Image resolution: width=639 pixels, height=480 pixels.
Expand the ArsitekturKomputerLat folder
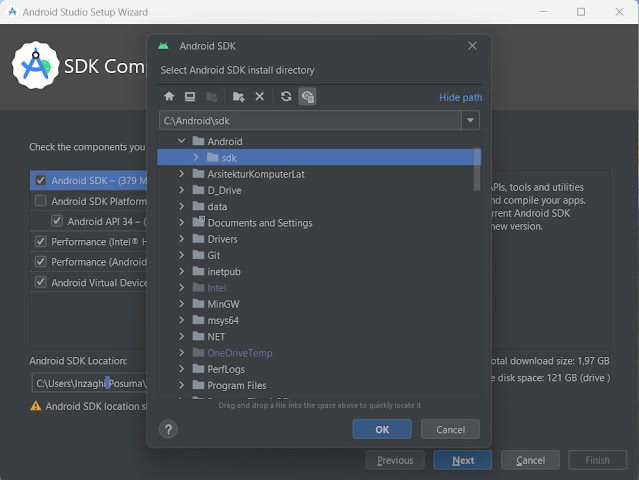pos(181,174)
